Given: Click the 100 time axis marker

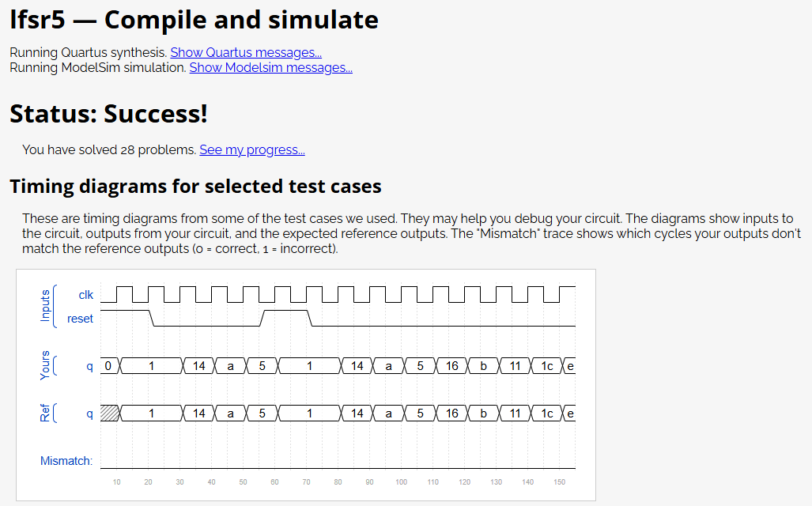Looking at the screenshot, I should click(402, 482).
